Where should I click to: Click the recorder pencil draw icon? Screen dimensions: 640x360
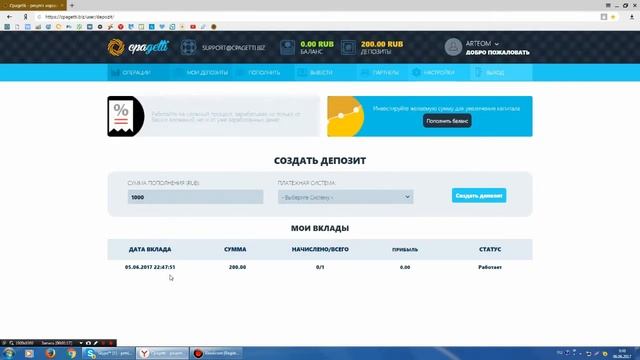click(96, 343)
